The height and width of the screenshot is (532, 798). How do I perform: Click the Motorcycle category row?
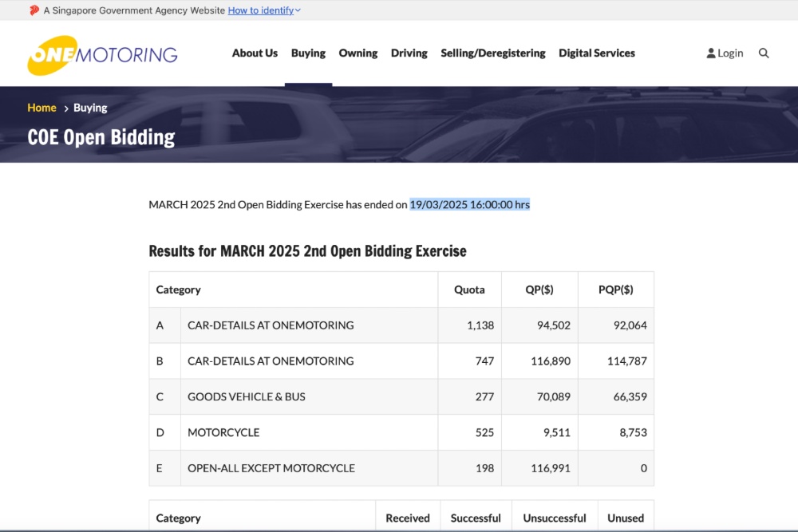[223, 432]
